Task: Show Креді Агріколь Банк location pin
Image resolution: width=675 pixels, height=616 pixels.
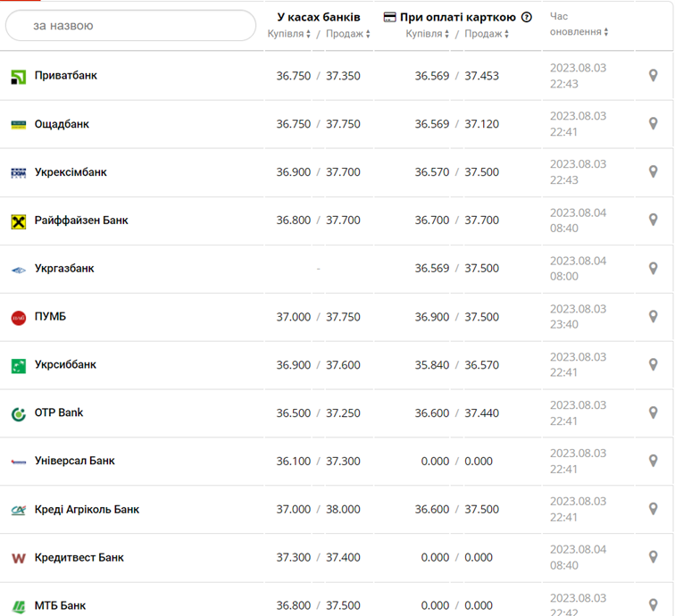Action: tap(653, 510)
